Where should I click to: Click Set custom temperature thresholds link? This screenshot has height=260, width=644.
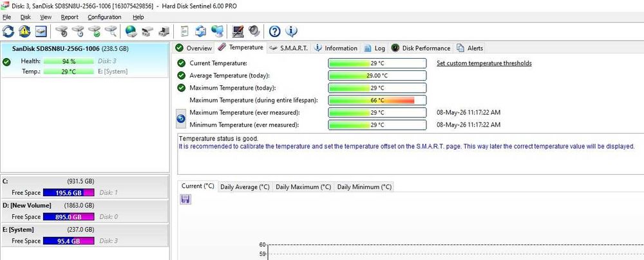click(x=484, y=63)
